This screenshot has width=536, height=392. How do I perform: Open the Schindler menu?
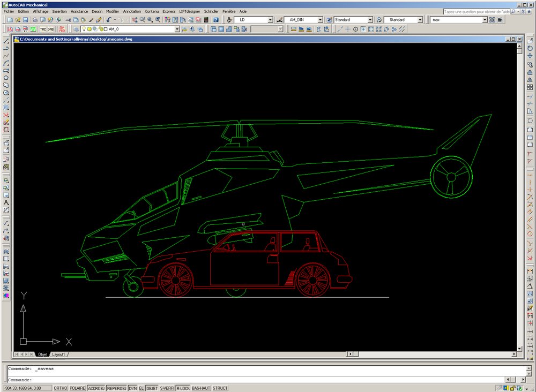pos(211,11)
